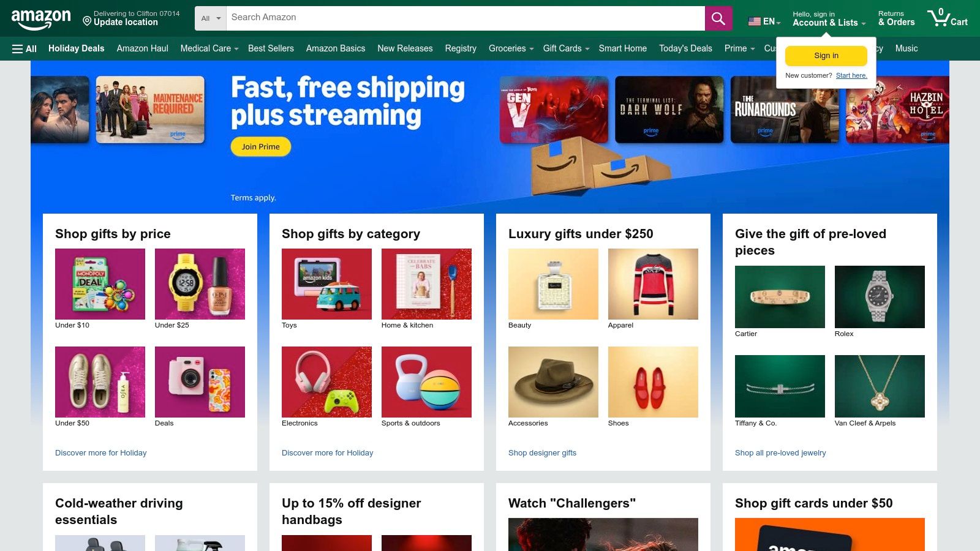This screenshot has height=551, width=980.
Task: Select the Under $10 gifts image
Action: pos(100,284)
